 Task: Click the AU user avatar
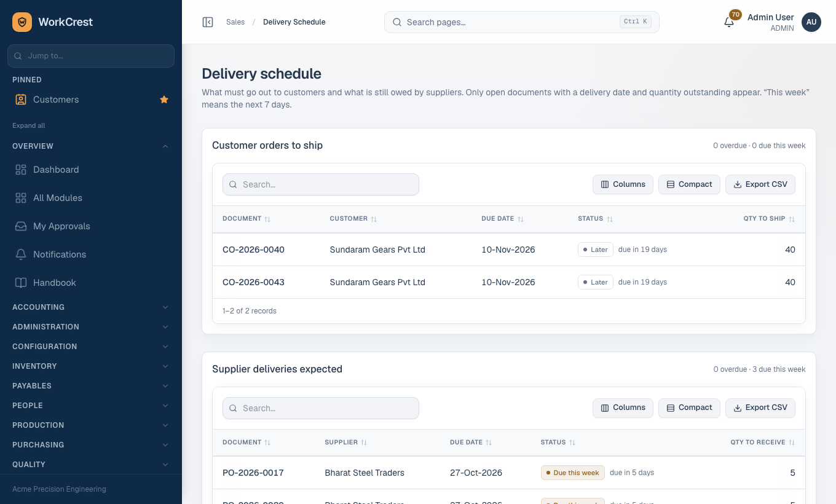pyautogui.click(x=811, y=22)
